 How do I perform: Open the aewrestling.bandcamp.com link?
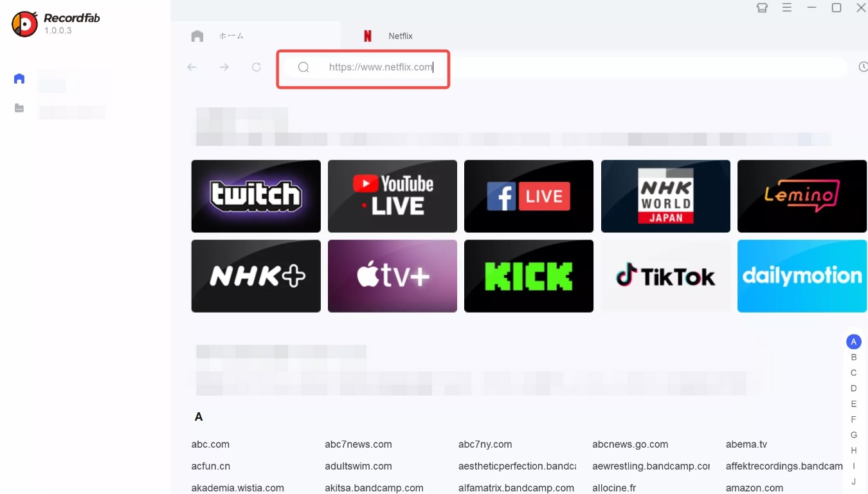pyautogui.click(x=651, y=466)
